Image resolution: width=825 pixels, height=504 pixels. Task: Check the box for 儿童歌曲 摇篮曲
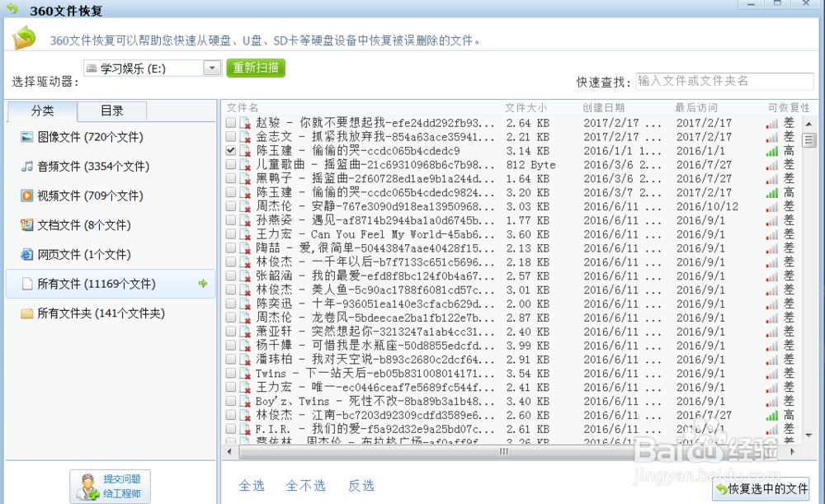tap(231, 164)
